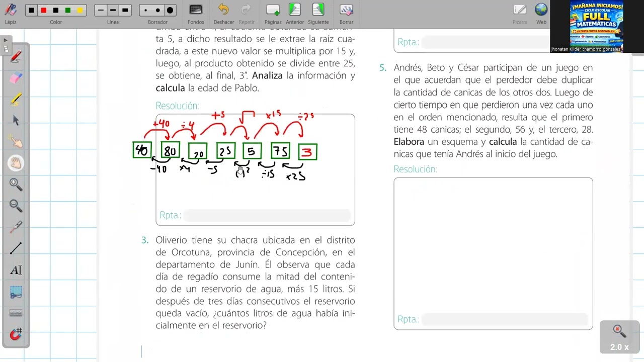Select the AI text tool
Image resolution: width=644 pixels, height=362 pixels.
tap(16, 270)
